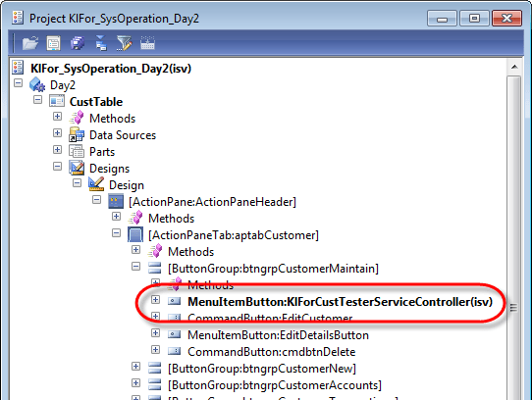The height and width of the screenshot is (400, 532).
Task: Select the [ActionPane:ActionPaneHeader] node
Action: [x=212, y=202]
